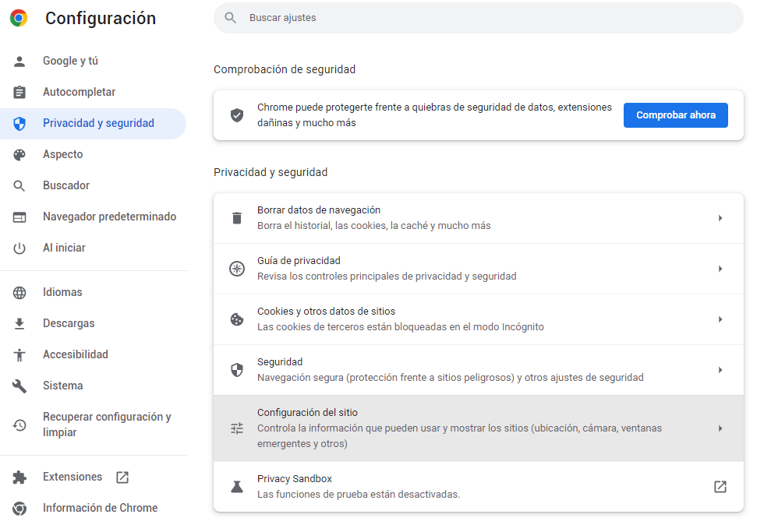Click the globe icon for Idiomas
The height and width of the screenshot is (532, 764).
19,293
